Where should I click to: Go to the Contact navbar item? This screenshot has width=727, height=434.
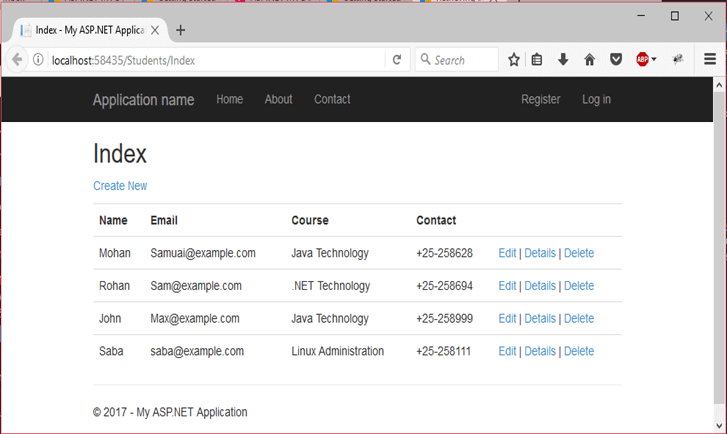click(x=332, y=99)
